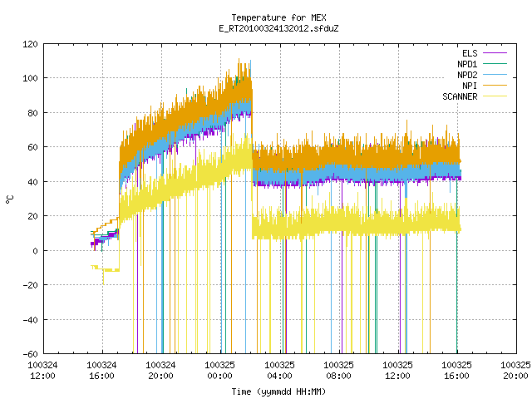This screenshot has height=399, width=532.
Task: Click the y-axis tick label 20
Action: click(x=32, y=216)
